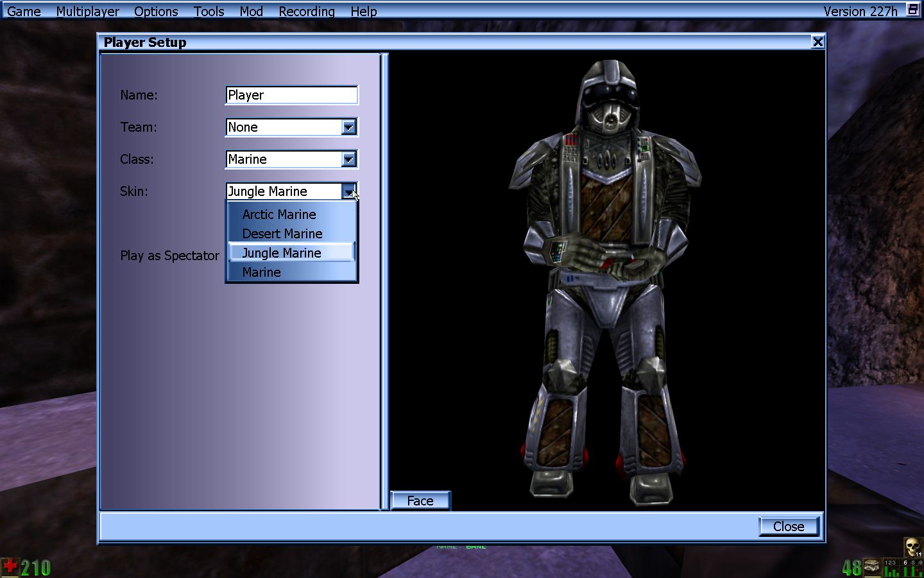Click the skull frag icon
This screenshot has width=924, height=578.
coord(912,547)
